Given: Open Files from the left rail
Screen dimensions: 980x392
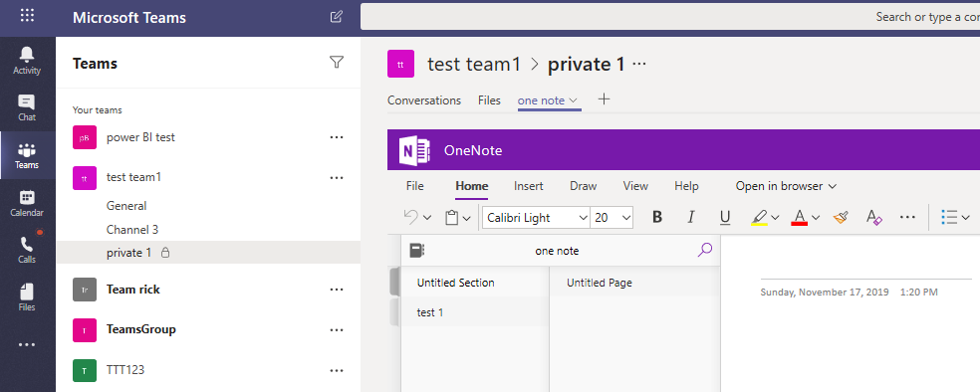Looking at the screenshot, I should click(x=27, y=297).
